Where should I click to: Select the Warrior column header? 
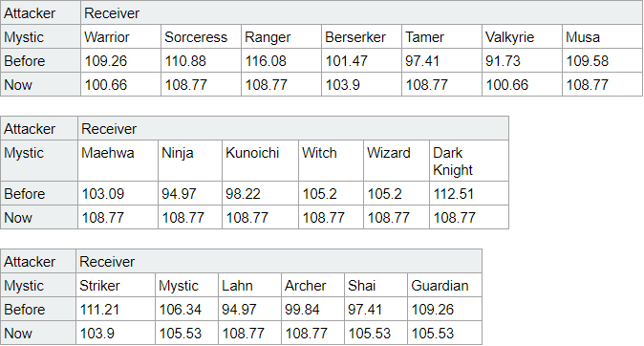tap(120, 37)
